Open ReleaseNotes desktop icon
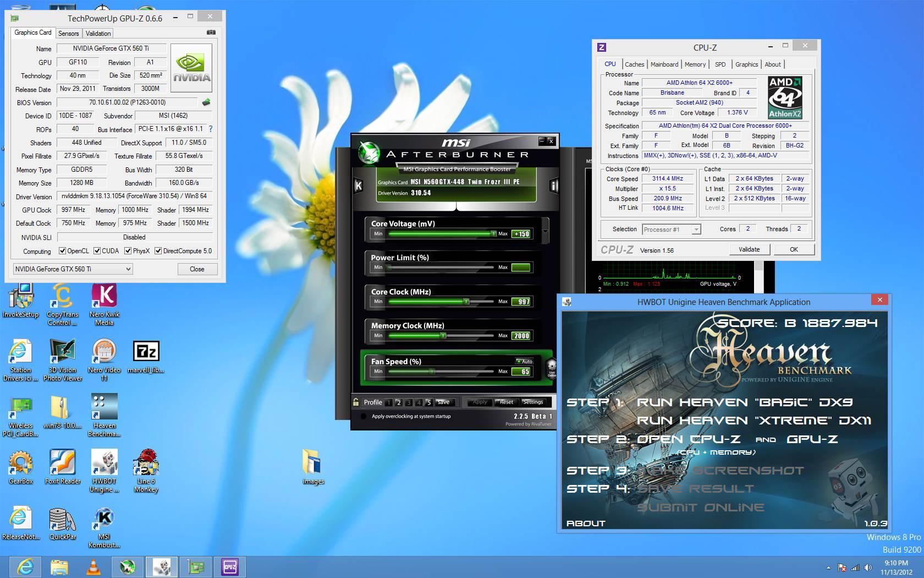This screenshot has height=578, width=924. pyautogui.click(x=20, y=523)
